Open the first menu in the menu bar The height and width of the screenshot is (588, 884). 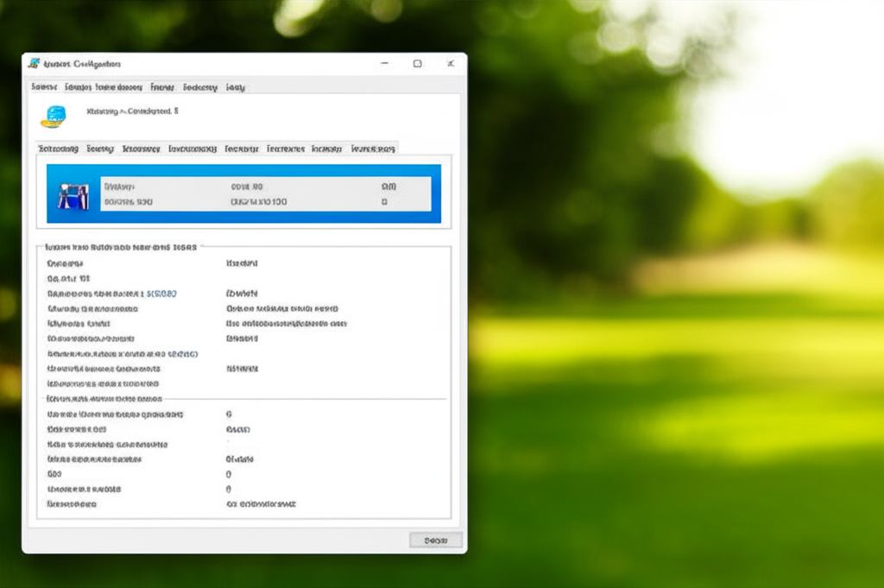[43, 87]
